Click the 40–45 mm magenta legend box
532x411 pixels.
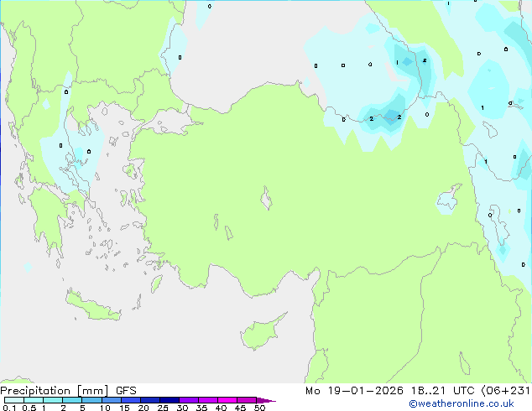(227, 400)
